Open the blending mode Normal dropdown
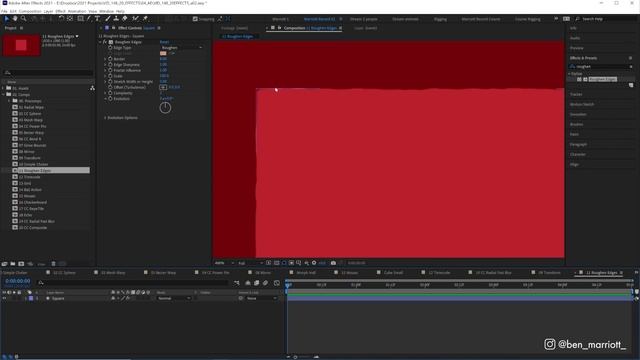Viewport: 640px width, 360px height. [x=174, y=298]
